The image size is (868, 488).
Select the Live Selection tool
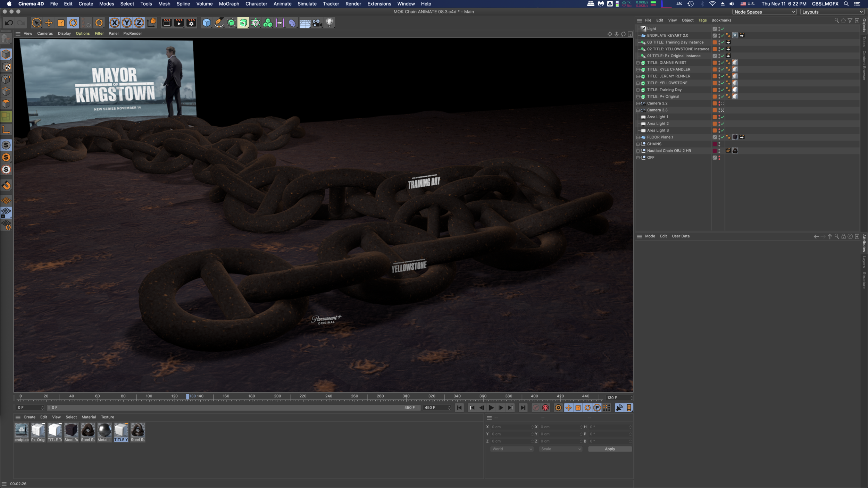pos(36,23)
